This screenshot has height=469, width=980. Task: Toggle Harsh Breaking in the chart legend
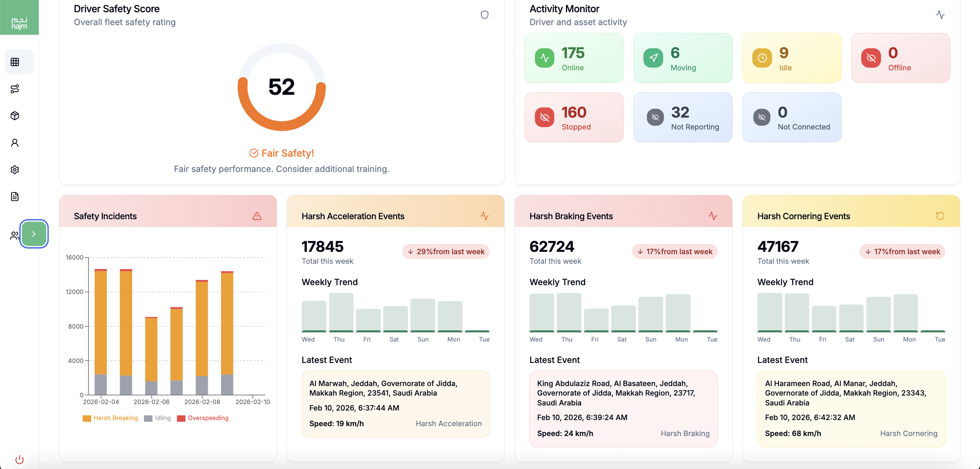[110, 418]
